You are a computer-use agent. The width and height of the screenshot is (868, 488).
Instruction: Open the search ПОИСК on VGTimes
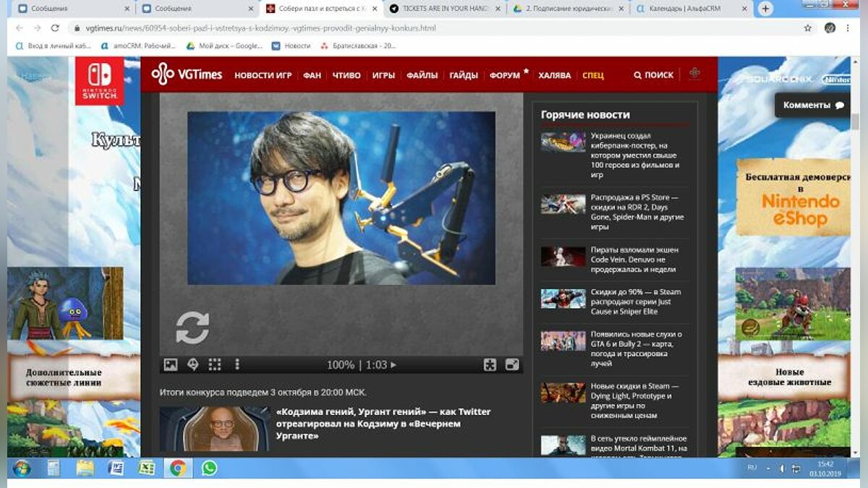coord(653,75)
